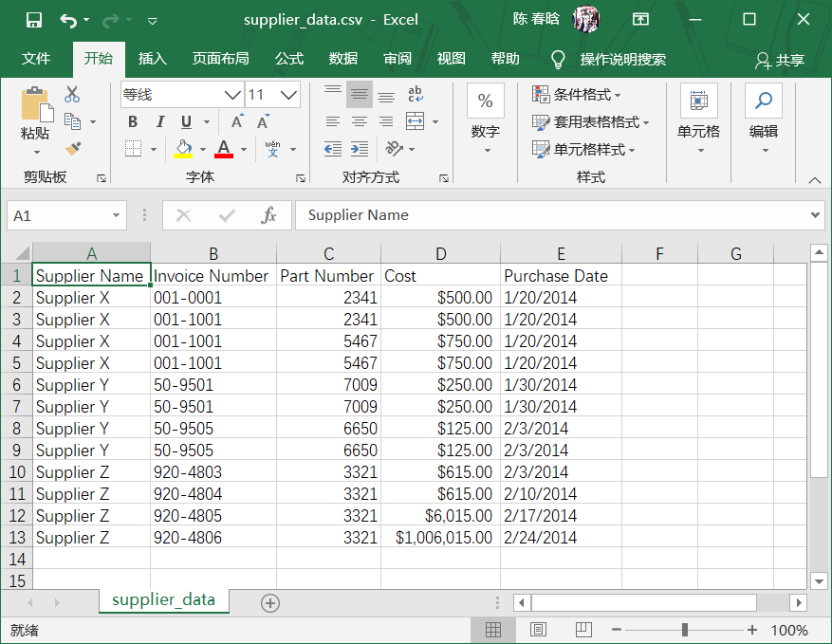Click the borders icon

[x=133, y=149]
